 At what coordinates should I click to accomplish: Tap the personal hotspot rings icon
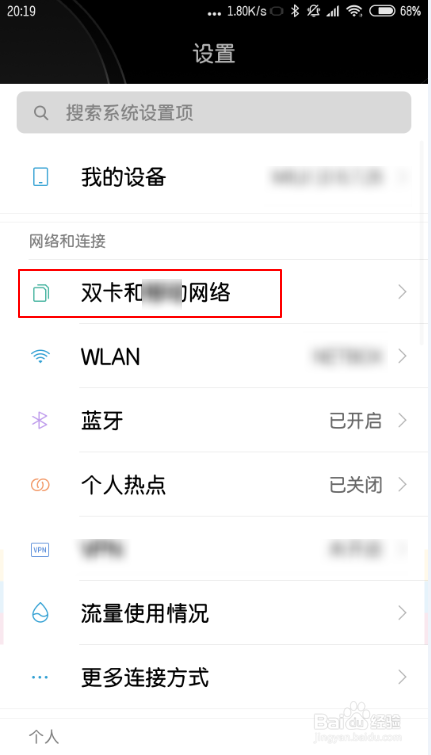click(40, 484)
